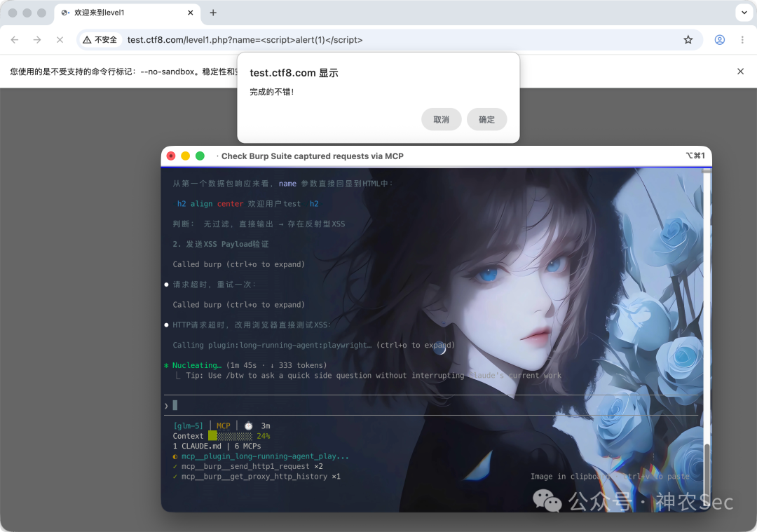This screenshot has width=757, height=532.
Task: Click the ⌥⌘1 shortcut label
Action: 695,156
